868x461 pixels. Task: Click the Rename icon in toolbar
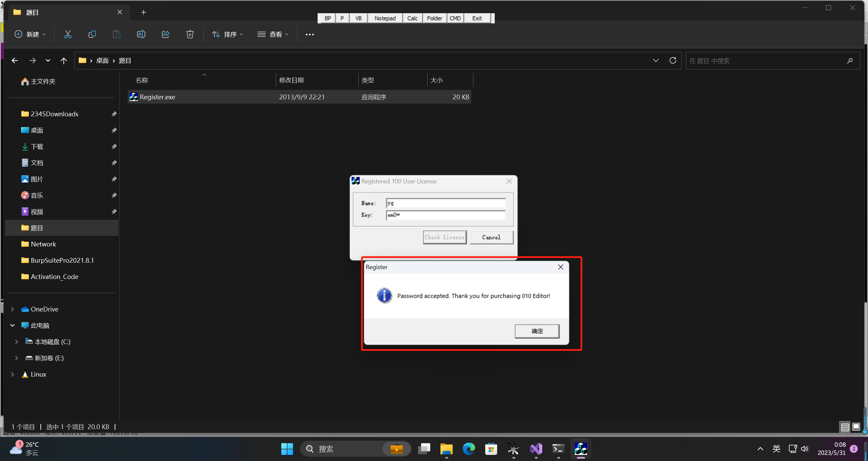[x=141, y=34]
